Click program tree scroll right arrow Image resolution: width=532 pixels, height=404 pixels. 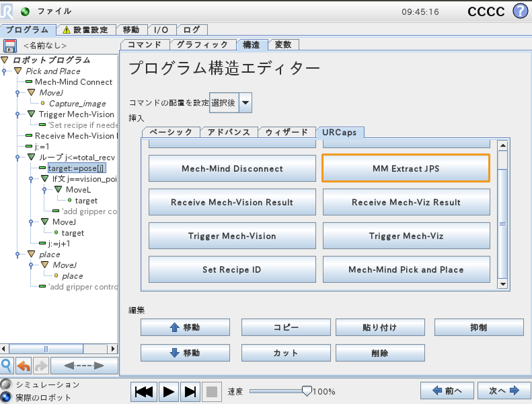(x=112, y=349)
